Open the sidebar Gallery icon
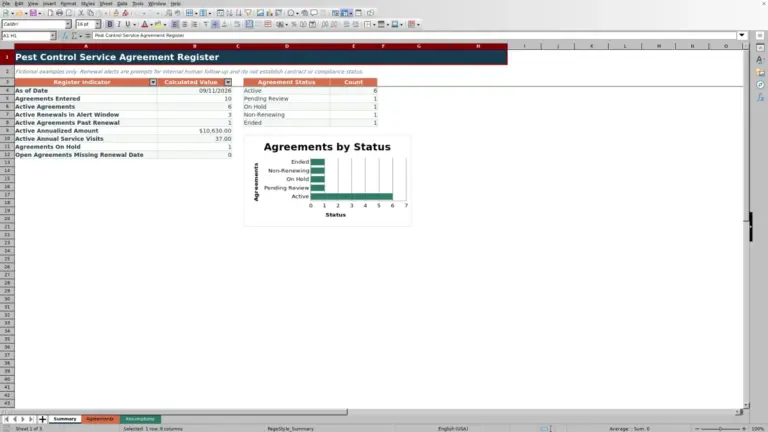Viewport: 768px width, 432px height. click(x=760, y=72)
